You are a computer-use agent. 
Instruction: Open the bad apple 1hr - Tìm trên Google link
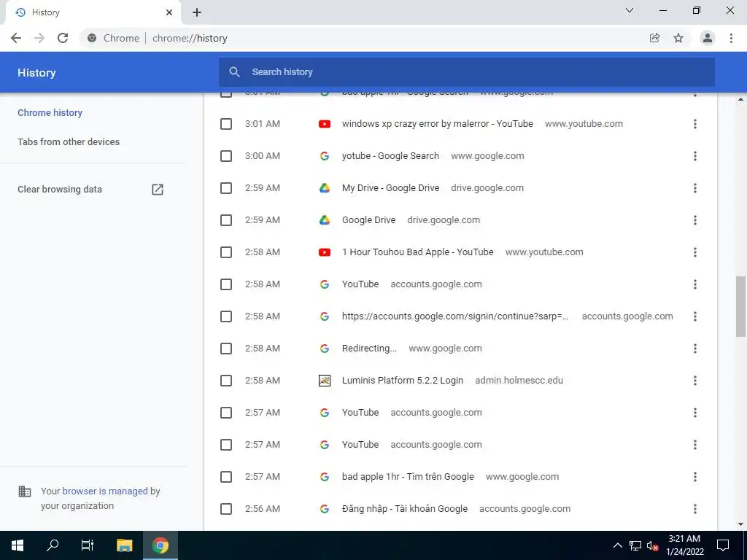(408, 477)
